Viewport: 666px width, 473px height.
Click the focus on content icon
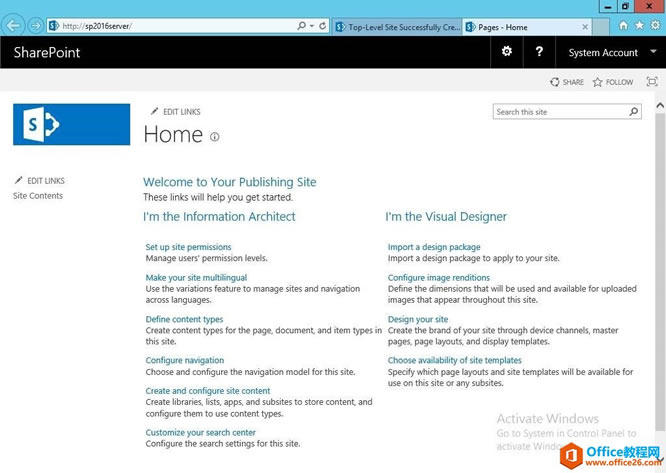[x=652, y=82]
